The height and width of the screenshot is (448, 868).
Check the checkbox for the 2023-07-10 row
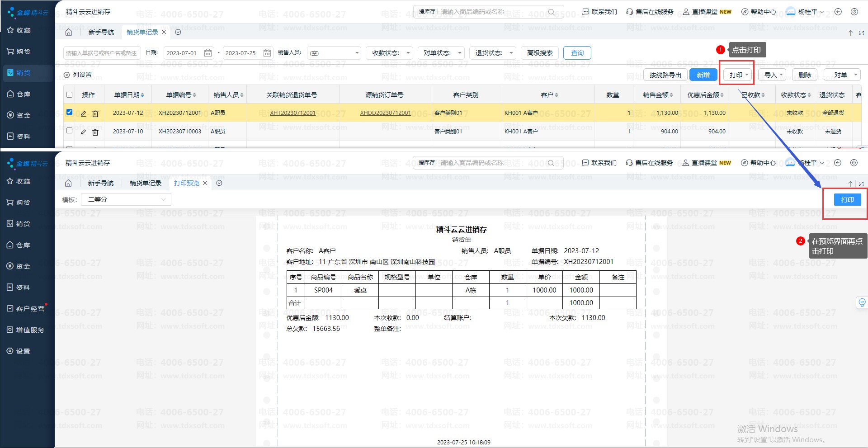click(69, 131)
